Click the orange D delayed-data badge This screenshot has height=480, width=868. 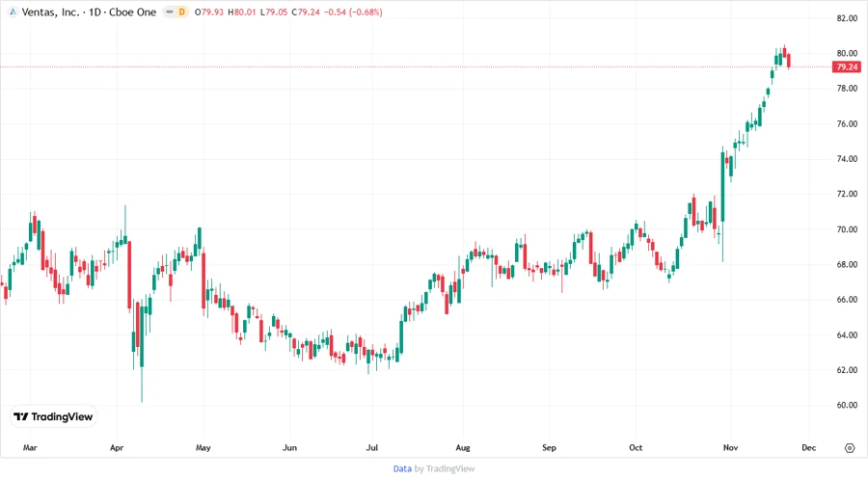coord(181,12)
